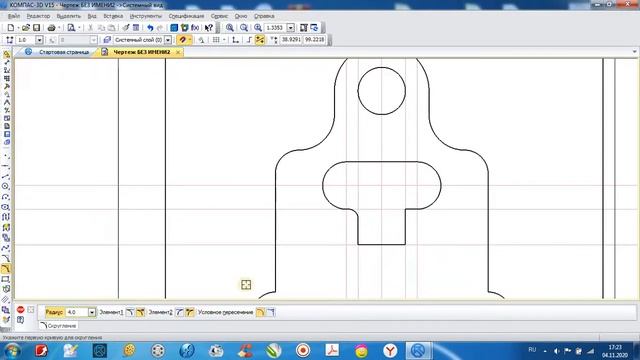
Task: Click the RU language indicator
Action: coord(532,350)
